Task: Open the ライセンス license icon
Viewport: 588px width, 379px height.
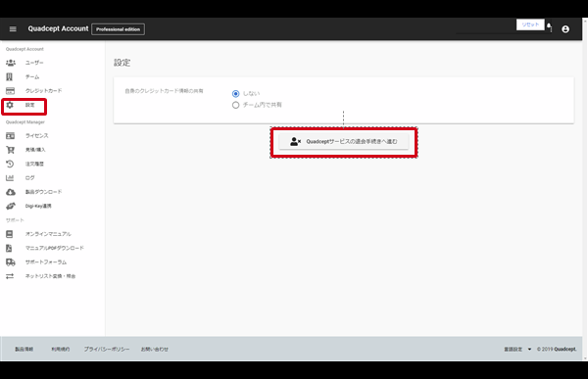Action: coord(10,136)
